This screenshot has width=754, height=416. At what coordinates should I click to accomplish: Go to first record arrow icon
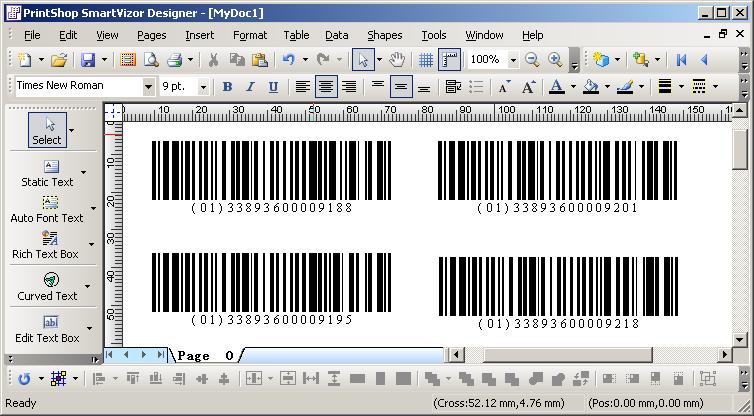click(681, 60)
